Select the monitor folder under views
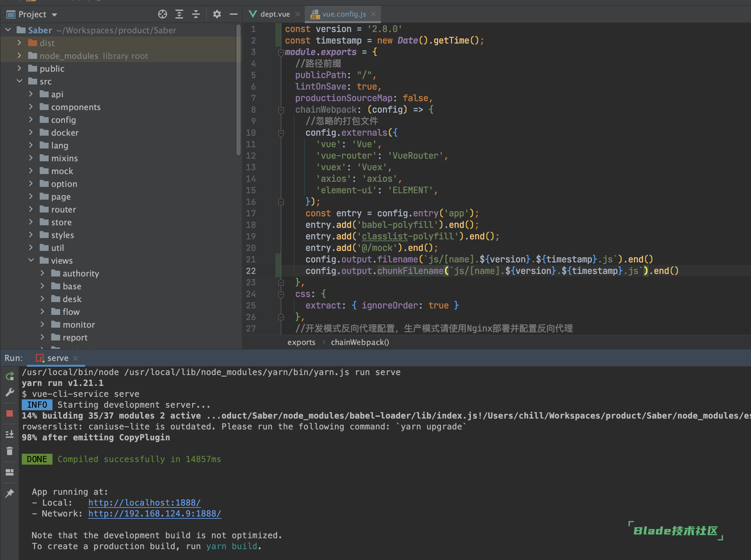 79,325
